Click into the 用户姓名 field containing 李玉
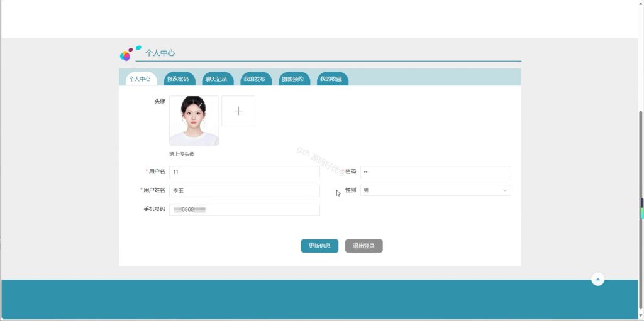This screenshot has width=644, height=321. [245, 191]
